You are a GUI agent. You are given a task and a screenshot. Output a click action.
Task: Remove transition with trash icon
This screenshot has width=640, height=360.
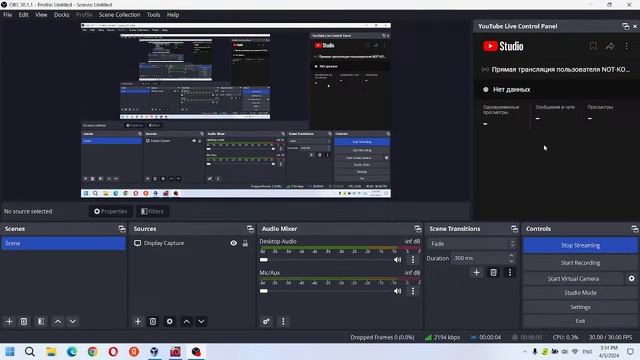(493, 272)
